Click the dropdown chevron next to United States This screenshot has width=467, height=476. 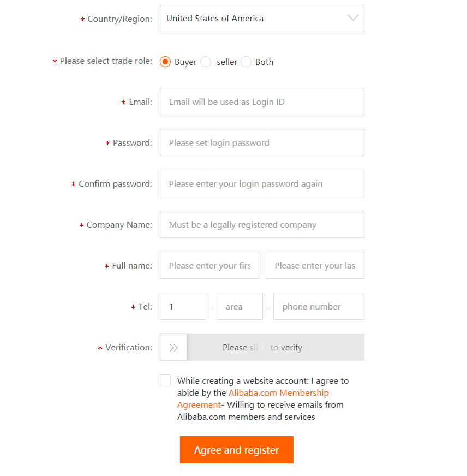[x=352, y=18]
